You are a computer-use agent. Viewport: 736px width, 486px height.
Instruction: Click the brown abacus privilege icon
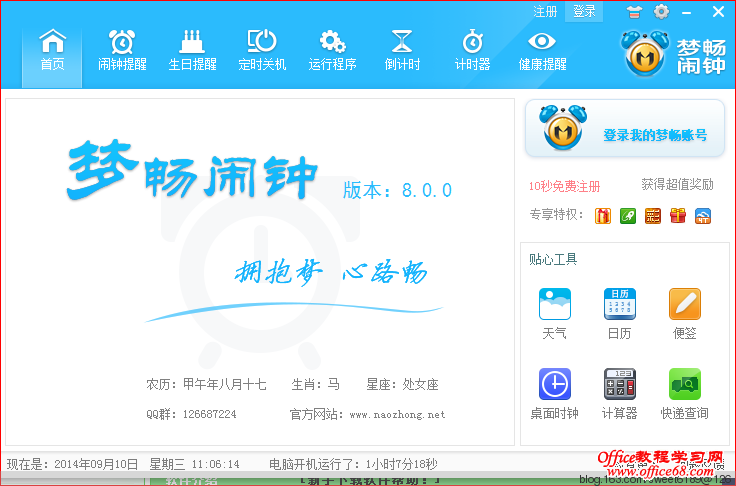[x=653, y=216]
